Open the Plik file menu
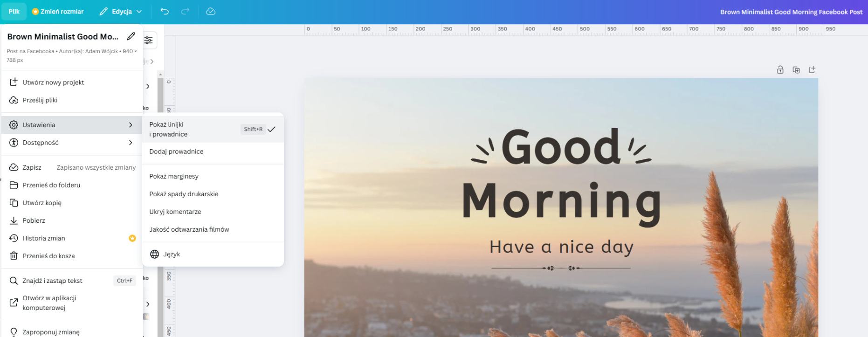Viewport: 868px width, 337px height. coord(14,12)
